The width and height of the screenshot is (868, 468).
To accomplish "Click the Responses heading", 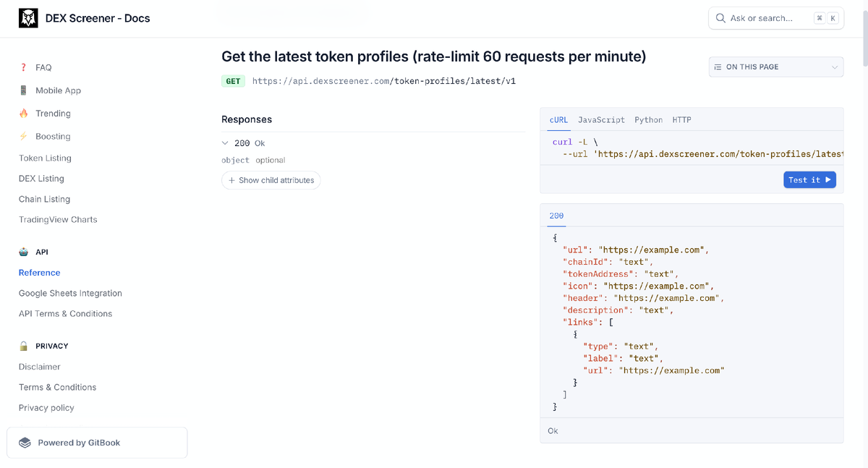I will pos(247,119).
